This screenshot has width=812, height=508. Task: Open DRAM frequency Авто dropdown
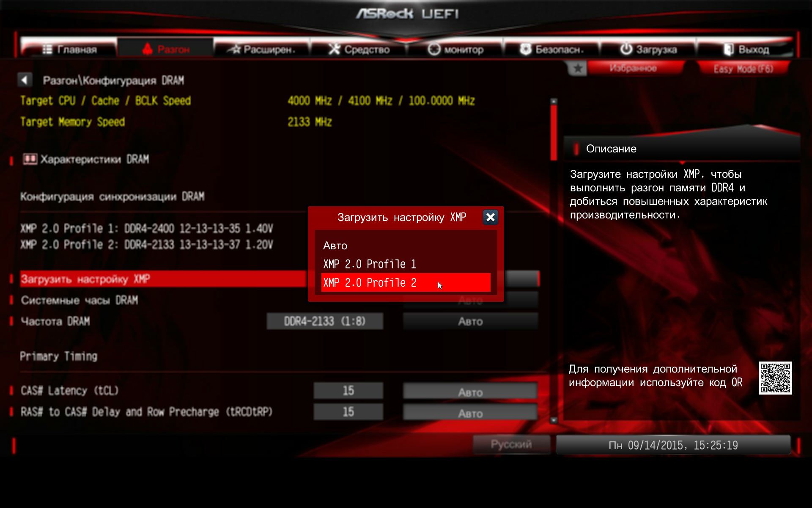point(470,321)
